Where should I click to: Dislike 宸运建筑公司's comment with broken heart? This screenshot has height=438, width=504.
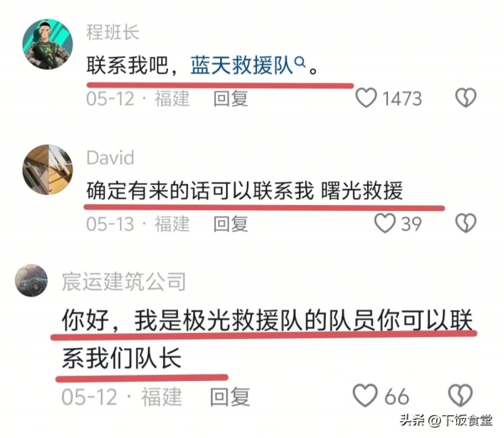(x=460, y=395)
